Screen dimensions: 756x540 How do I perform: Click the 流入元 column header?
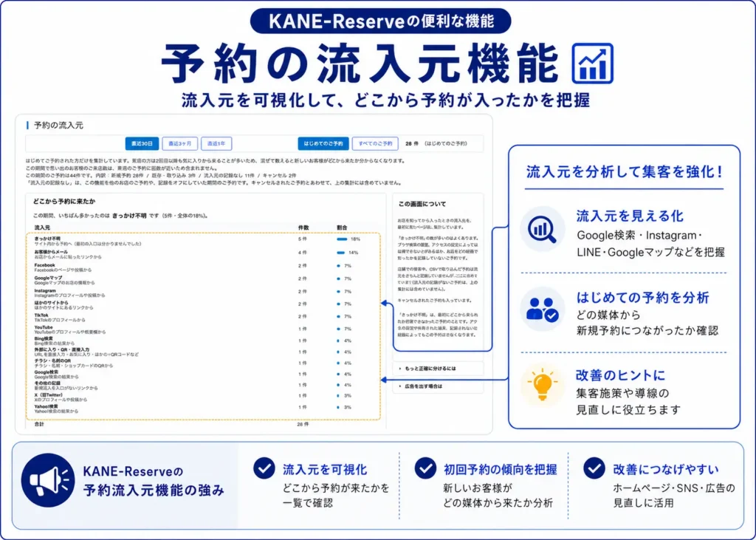point(42,228)
